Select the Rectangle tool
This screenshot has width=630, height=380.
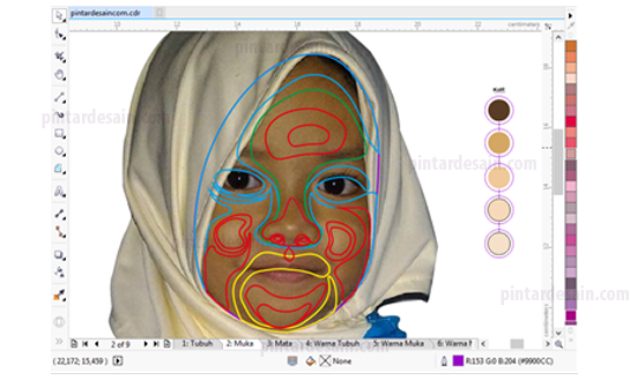pyautogui.click(x=60, y=133)
